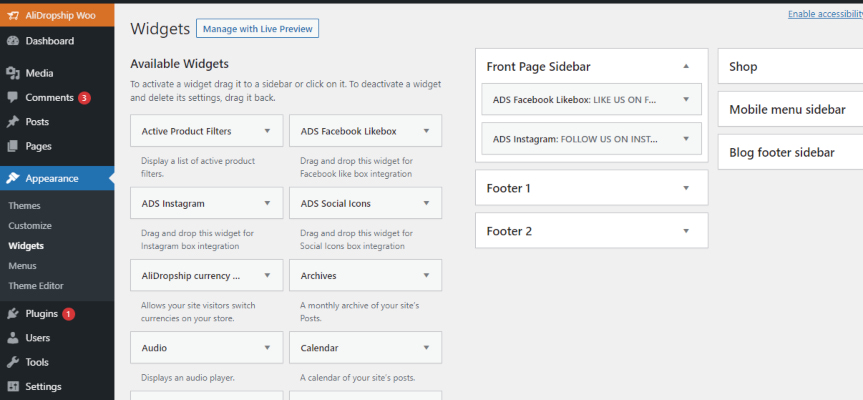Click Manage with Live Preview button
The width and height of the screenshot is (863, 400).
tap(256, 29)
